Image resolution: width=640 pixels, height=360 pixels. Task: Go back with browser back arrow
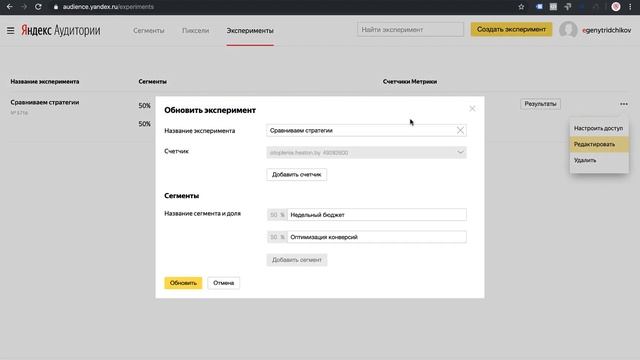9,7
